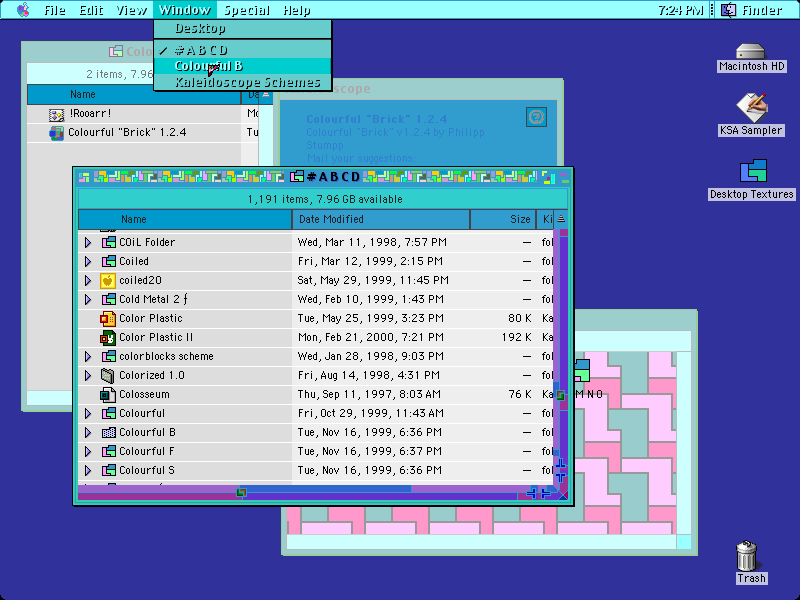This screenshot has height=600, width=800.
Task: Click the # A B C D title bar folder icon
Action: click(297, 177)
